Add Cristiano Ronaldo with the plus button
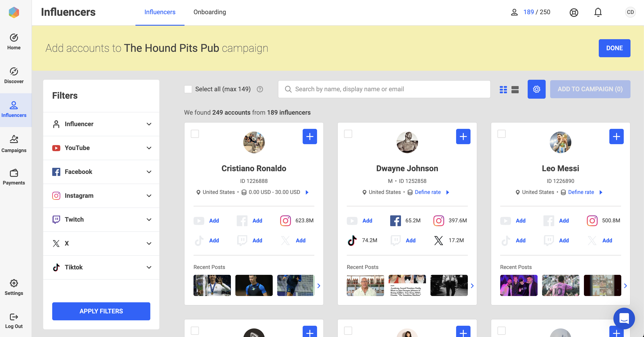Viewport: 644px width, 337px height. pyautogui.click(x=310, y=136)
